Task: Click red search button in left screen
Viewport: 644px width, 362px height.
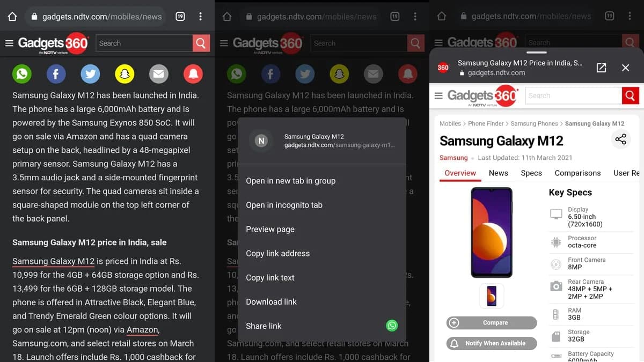Action: [x=201, y=43]
